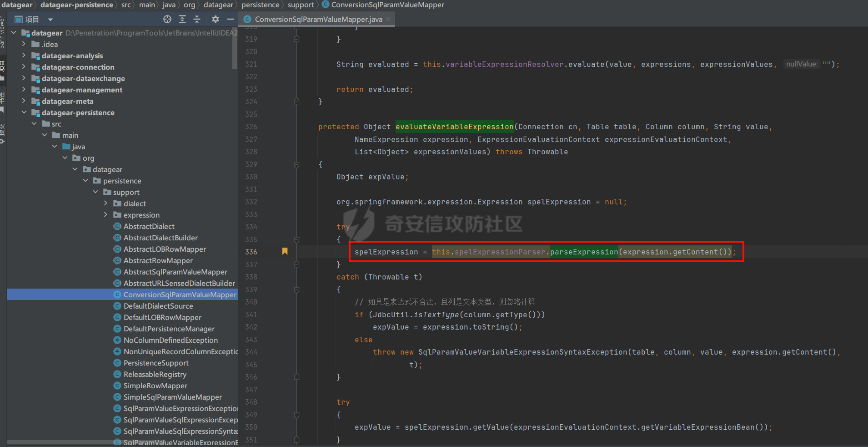
Task: Expand the dialect package
Action: [x=105, y=203]
